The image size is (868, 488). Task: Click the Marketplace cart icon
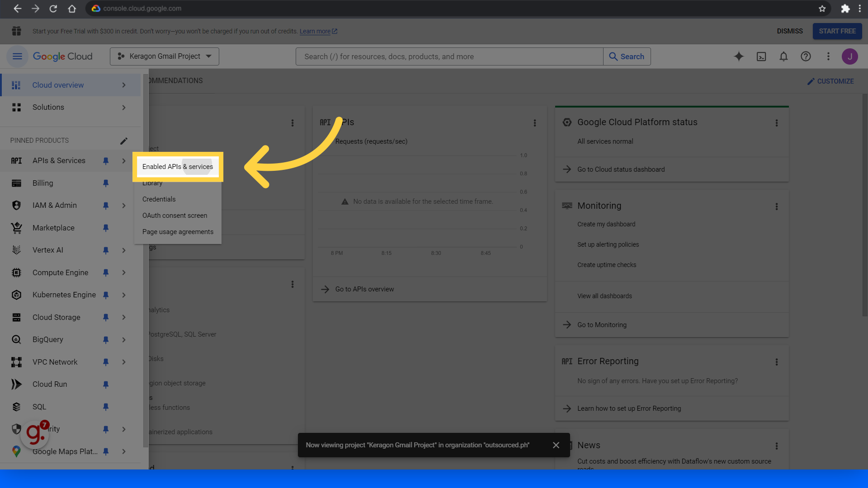click(17, 228)
